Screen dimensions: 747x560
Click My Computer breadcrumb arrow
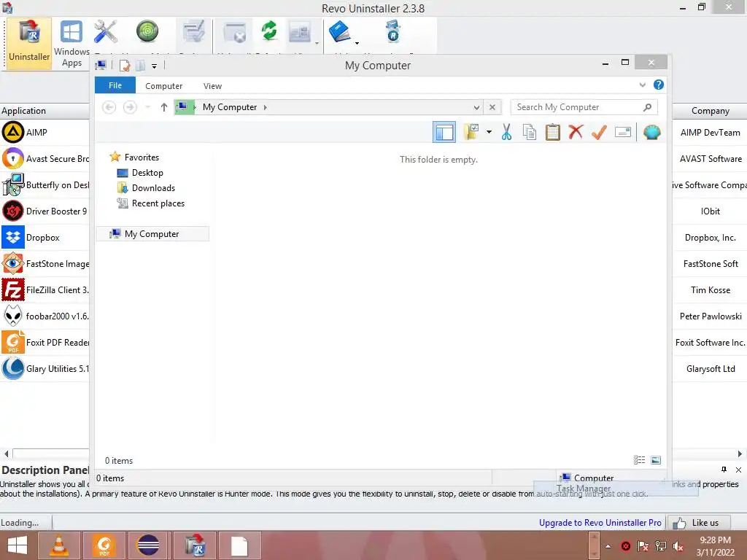(x=266, y=107)
